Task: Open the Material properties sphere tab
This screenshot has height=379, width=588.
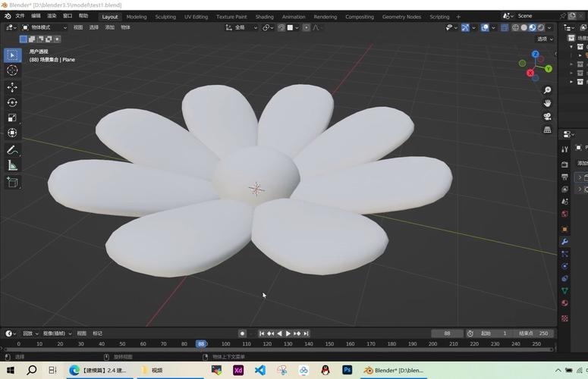Action: [x=564, y=303]
